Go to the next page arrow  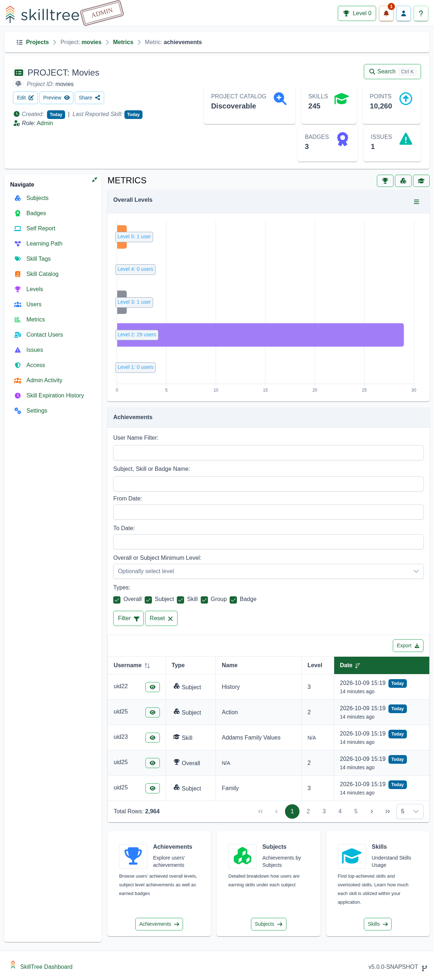371,811
